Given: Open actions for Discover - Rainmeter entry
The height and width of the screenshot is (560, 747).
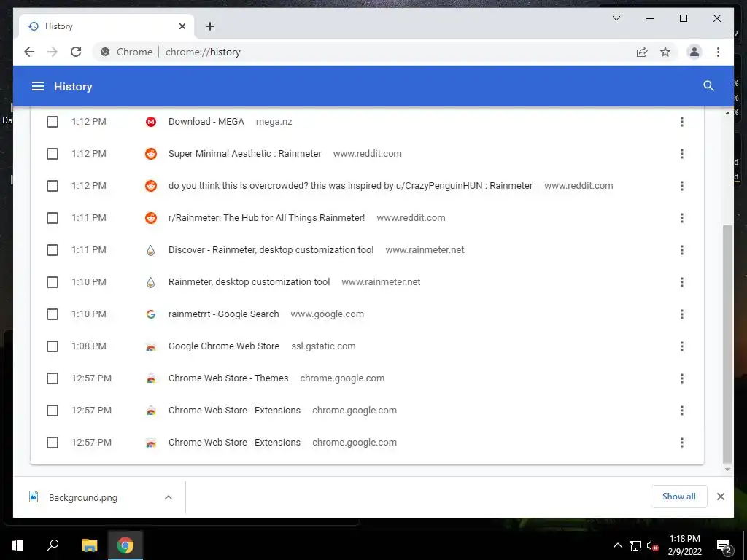Looking at the screenshot, I should coord(682,249).
